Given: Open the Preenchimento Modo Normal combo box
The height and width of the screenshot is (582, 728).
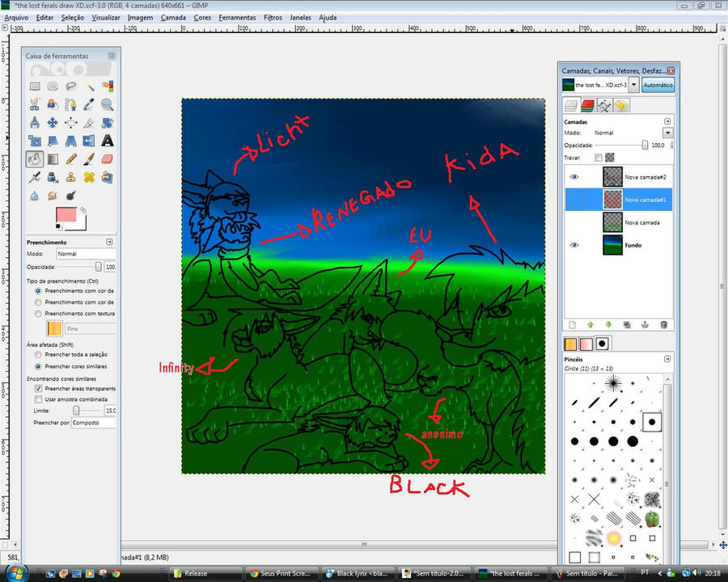Looking at the screenshot, I should tap(86, 254).
